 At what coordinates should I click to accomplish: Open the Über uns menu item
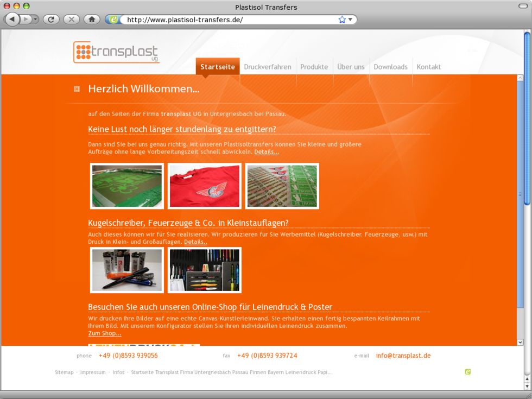pos(351,67)
